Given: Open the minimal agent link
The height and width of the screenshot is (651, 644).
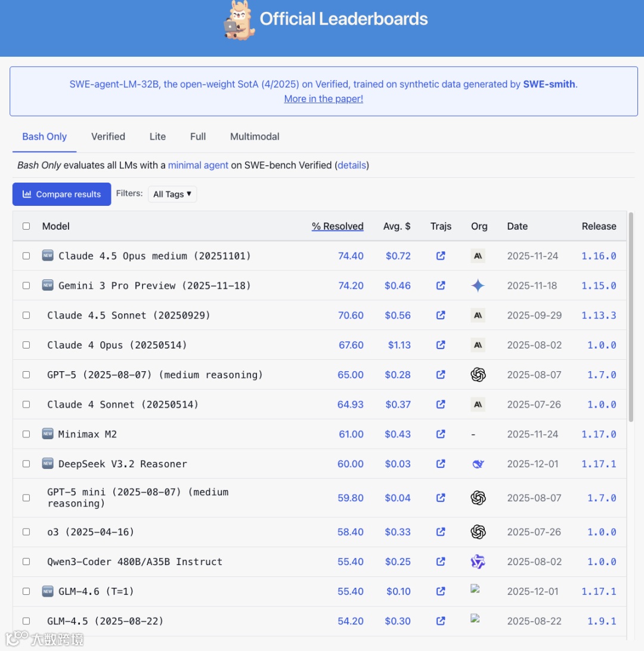Looking at the screenshot, I should (198, 165).
